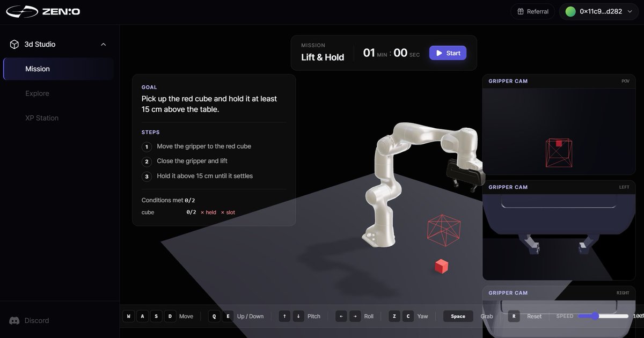Open the wallet account dropdown chevron

point(630,11)
